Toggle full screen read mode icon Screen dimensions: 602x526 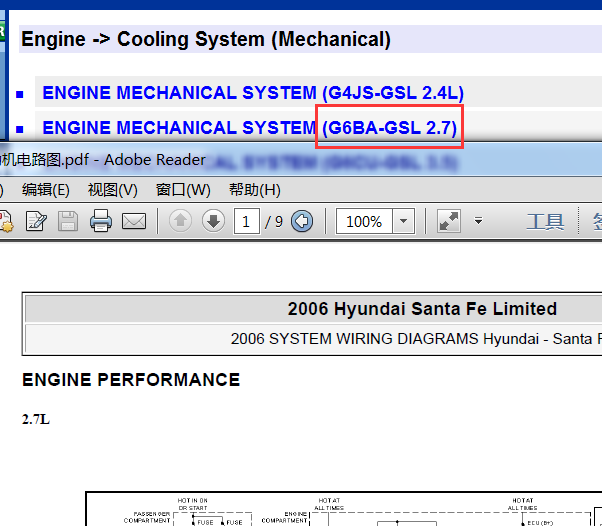click(449, 221)
